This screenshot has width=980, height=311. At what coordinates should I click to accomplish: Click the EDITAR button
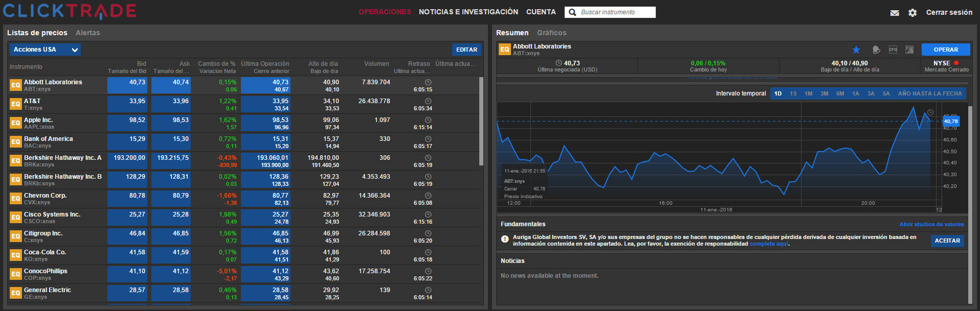click(466, 50)
